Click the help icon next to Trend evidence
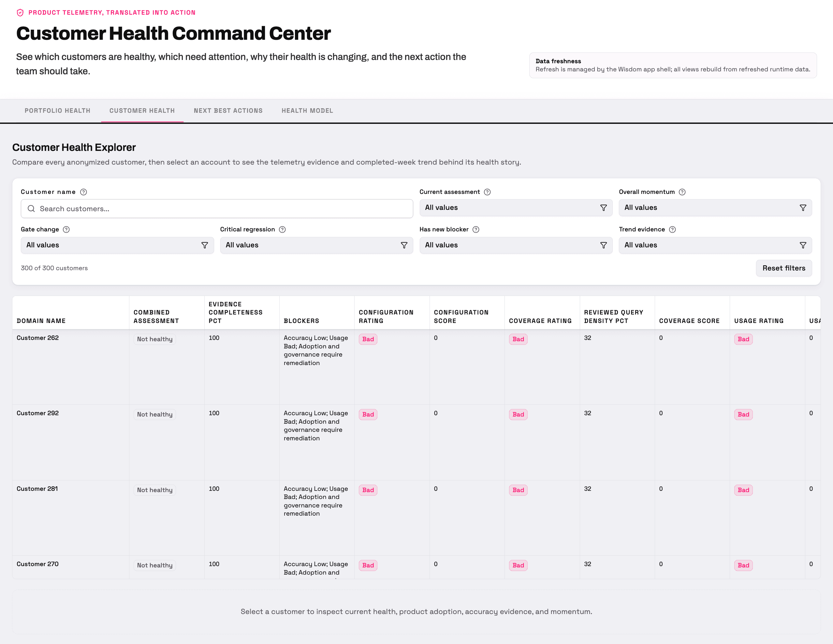This screenshot has width=833, height=644. click(672, 229)
